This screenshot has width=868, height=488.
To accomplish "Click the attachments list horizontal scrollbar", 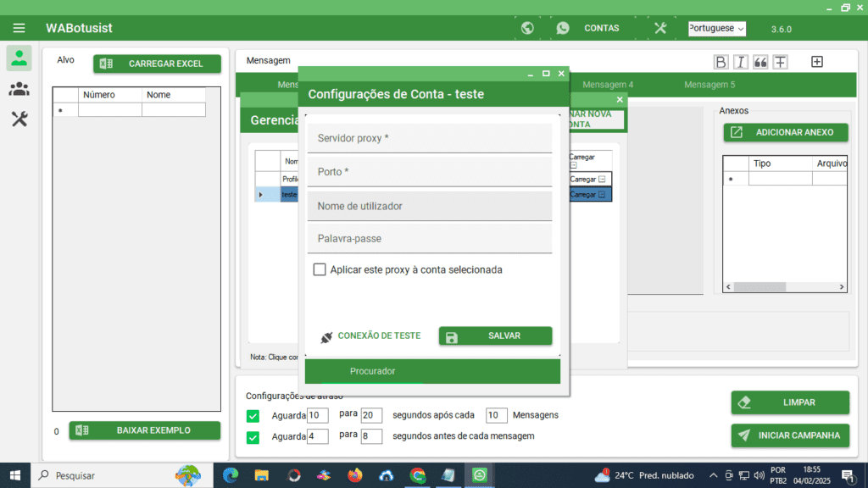I will point(784,286).
